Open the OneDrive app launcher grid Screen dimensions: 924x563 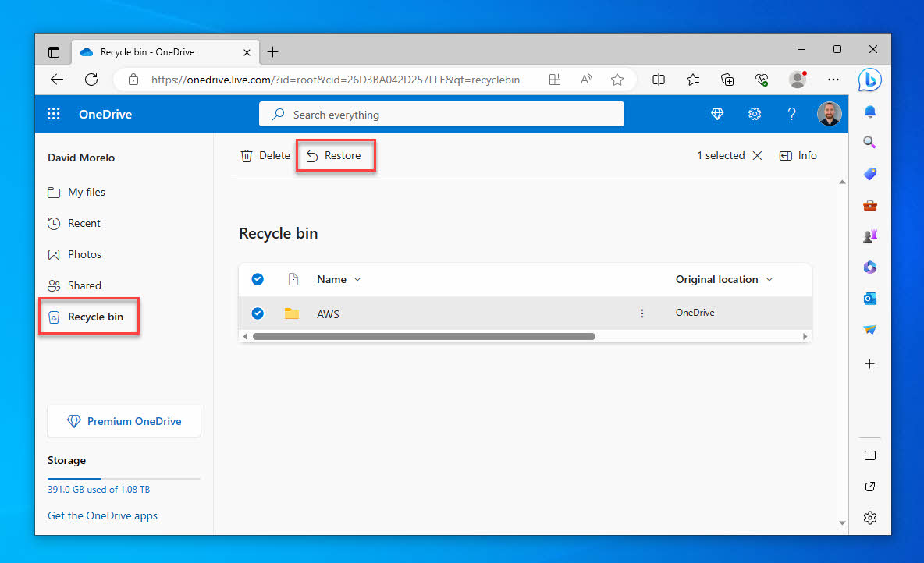(54, 114)
